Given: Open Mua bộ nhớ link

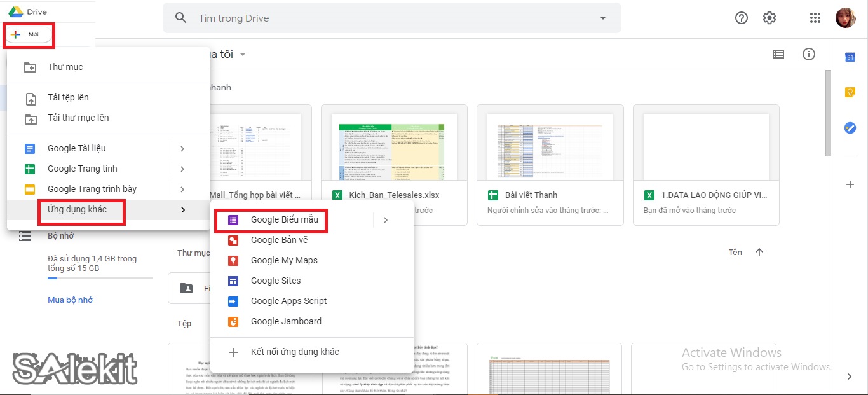Looking at the screenshot, I should pyautogui.click(x=70, y=300).
